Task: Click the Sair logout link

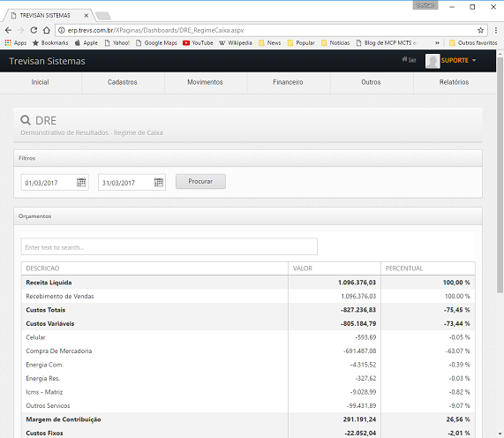Action: 410,59
